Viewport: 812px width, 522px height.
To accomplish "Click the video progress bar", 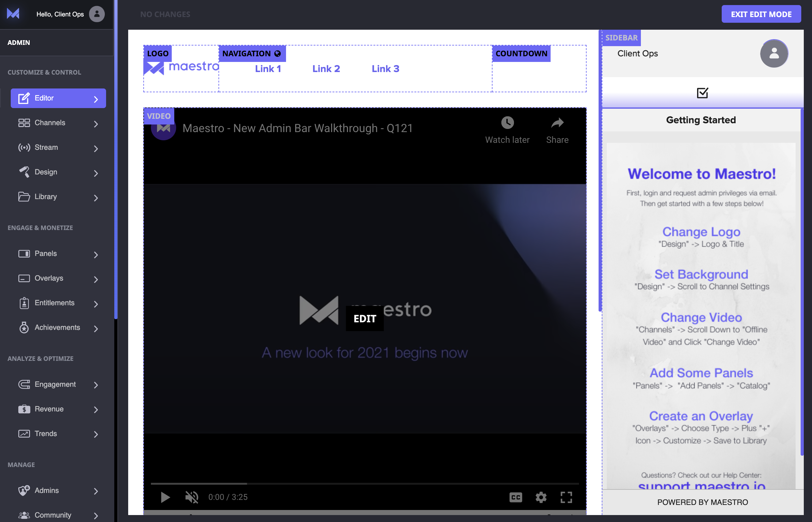I will click(x=365, y=484).
